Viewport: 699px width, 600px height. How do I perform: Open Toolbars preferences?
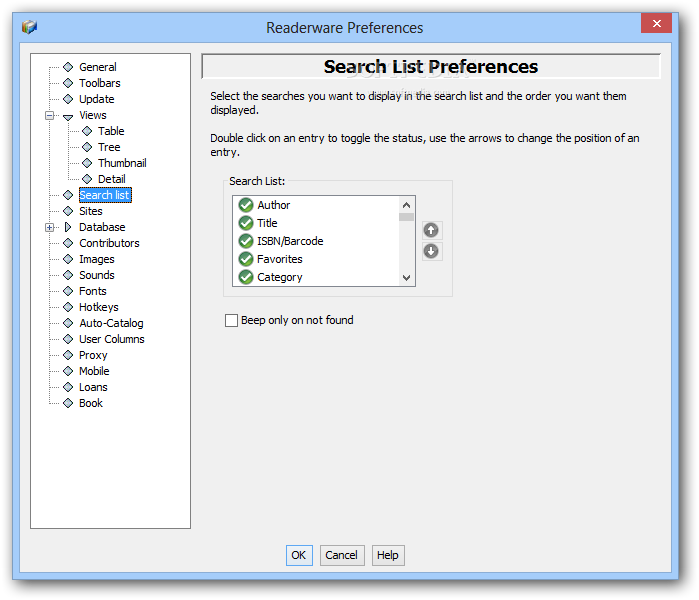point(100,83)
